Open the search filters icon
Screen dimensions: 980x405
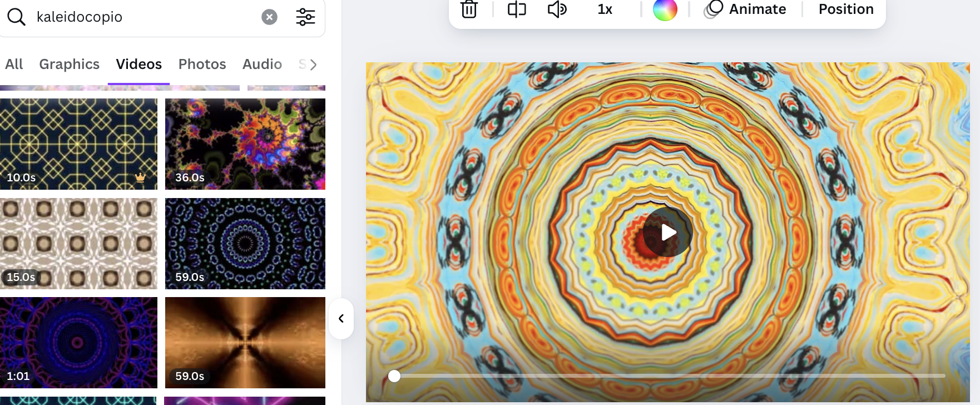click(x=305, y=17)
